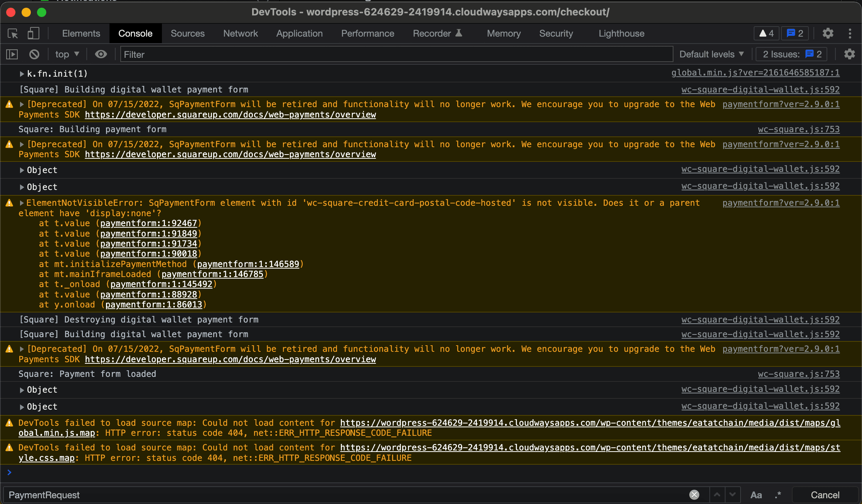Toggle the device toolbar icon
Viewport: 862px width, 504px height.
pyautogui.click(x=34, y=34)
